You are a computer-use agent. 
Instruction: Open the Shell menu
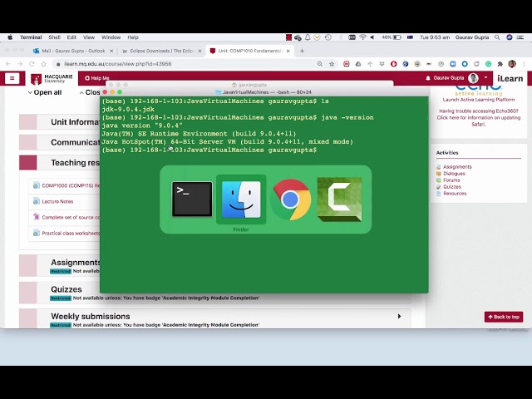pos(54,37)
